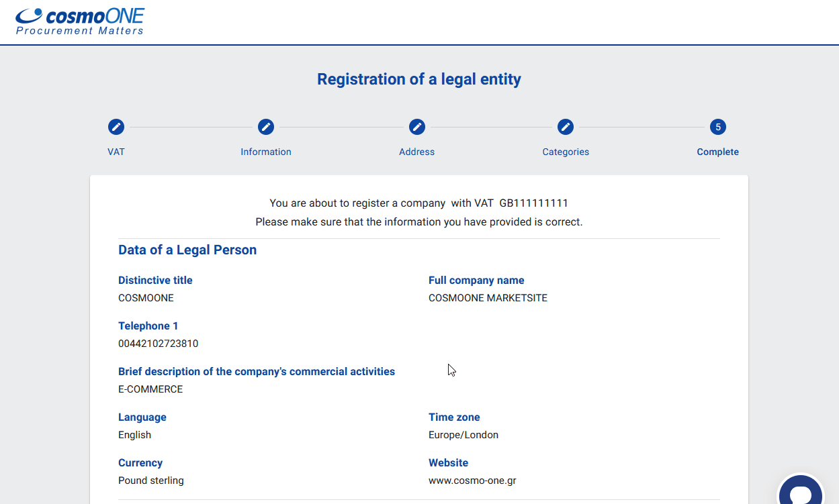Click the Address step pencil icon
The width and height of the screenshot is (839, 504).
pos(417,127)
